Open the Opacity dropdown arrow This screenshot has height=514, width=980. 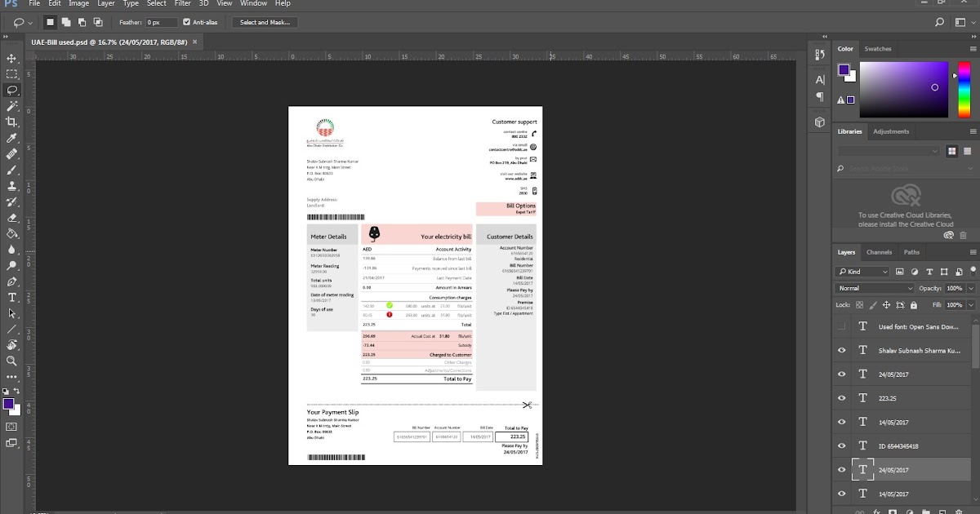click(972, 288)
